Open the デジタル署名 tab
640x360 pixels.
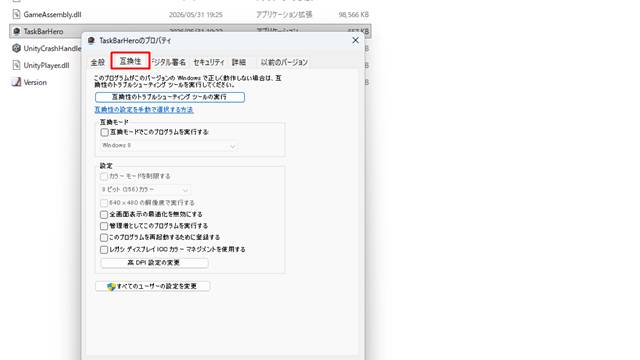point(169,62)
